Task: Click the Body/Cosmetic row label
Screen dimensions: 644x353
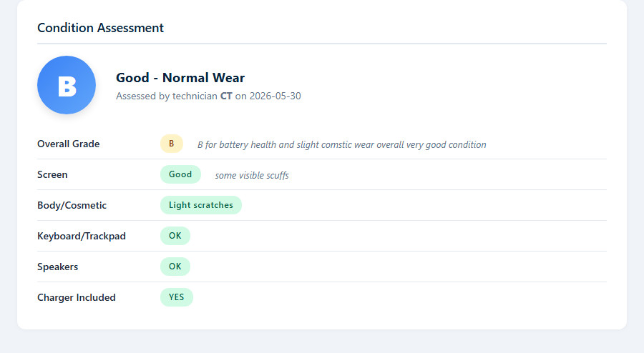Action: point(72,205)
